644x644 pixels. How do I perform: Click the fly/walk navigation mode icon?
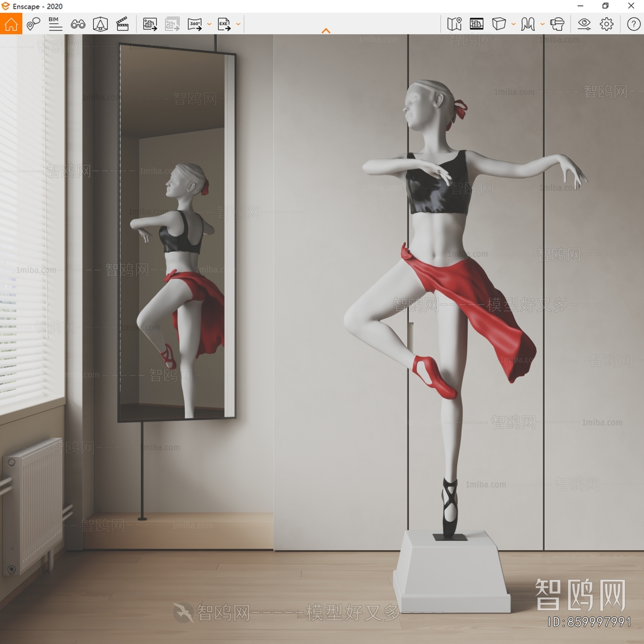(x=528, y=24)
